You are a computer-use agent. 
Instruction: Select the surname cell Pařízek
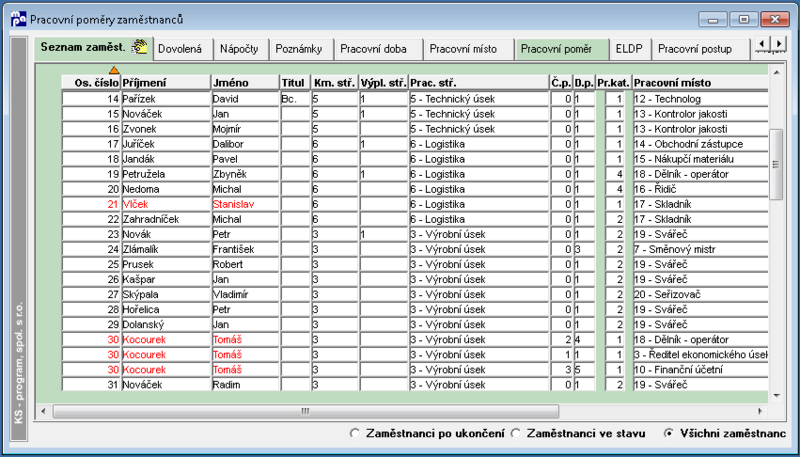click(x=166, y=99)
